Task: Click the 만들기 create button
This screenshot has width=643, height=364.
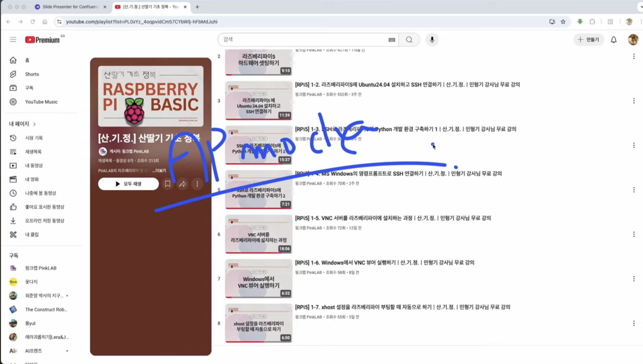Action: (588, 39)
